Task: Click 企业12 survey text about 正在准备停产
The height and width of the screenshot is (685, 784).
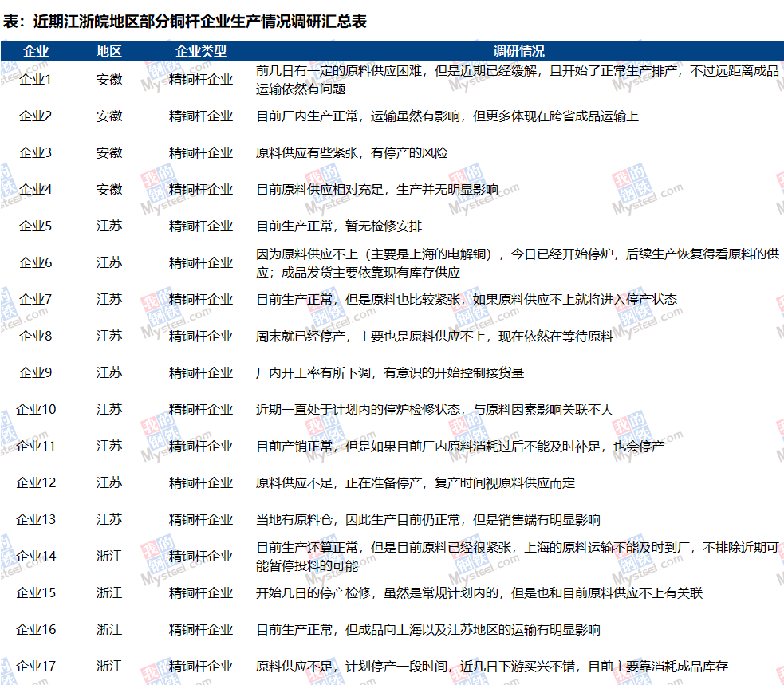Action: point(416,483)
